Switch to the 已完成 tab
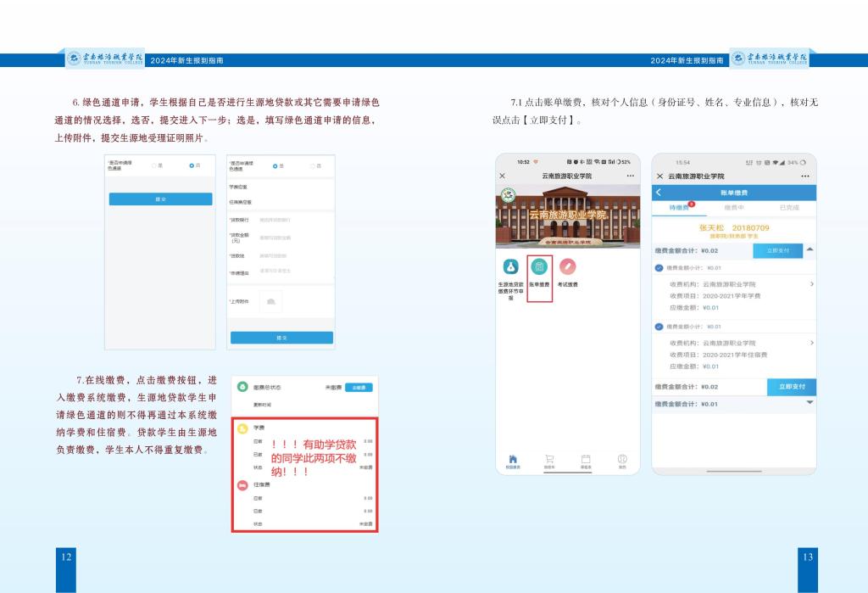 pyautogui.click(x=788, y=207)
